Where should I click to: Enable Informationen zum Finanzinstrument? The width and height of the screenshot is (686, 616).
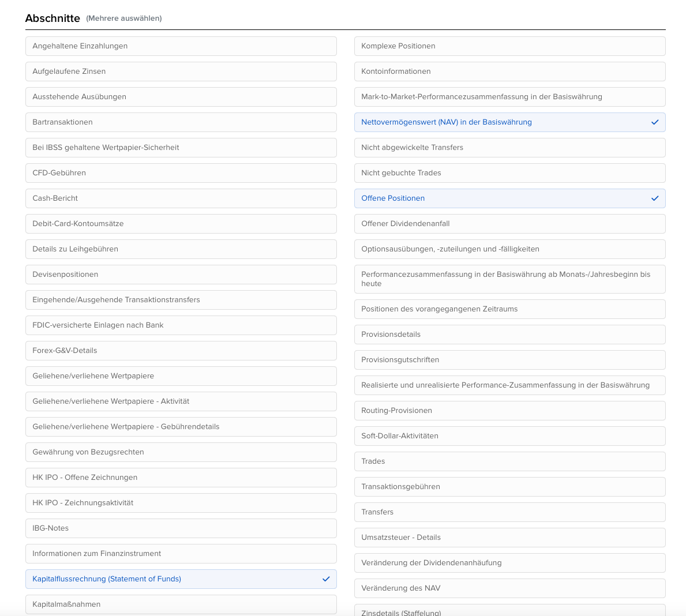[181, 554]
